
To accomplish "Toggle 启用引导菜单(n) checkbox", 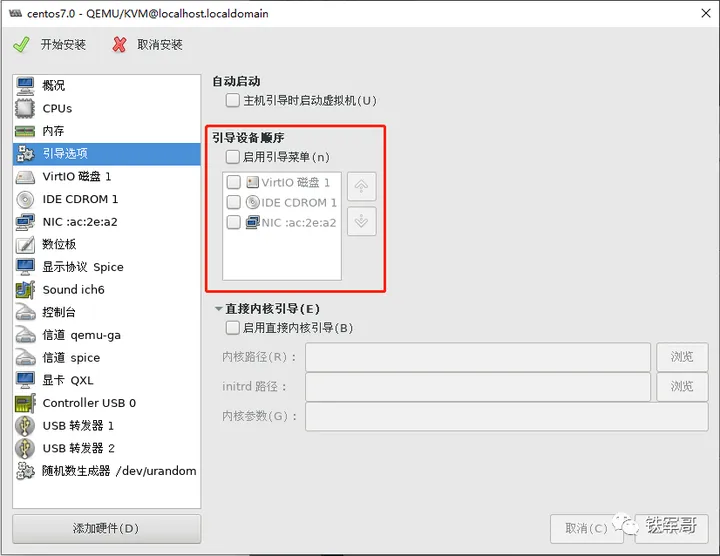I will click(x=232, y=157).
